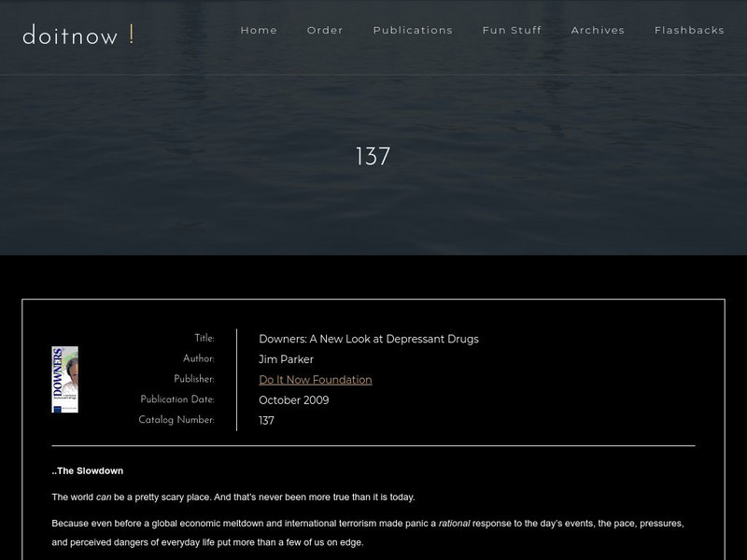Open the Home menu item
The image size is (747, 560).
coord(259,30)
